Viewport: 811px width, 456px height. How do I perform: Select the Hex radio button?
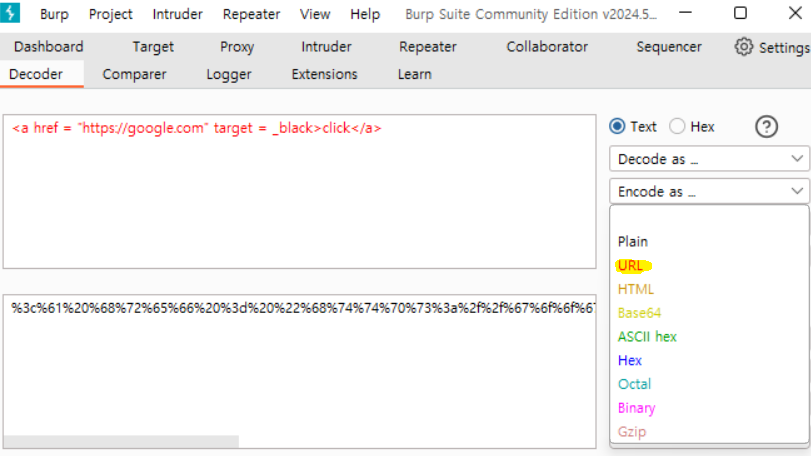(677, 127)
